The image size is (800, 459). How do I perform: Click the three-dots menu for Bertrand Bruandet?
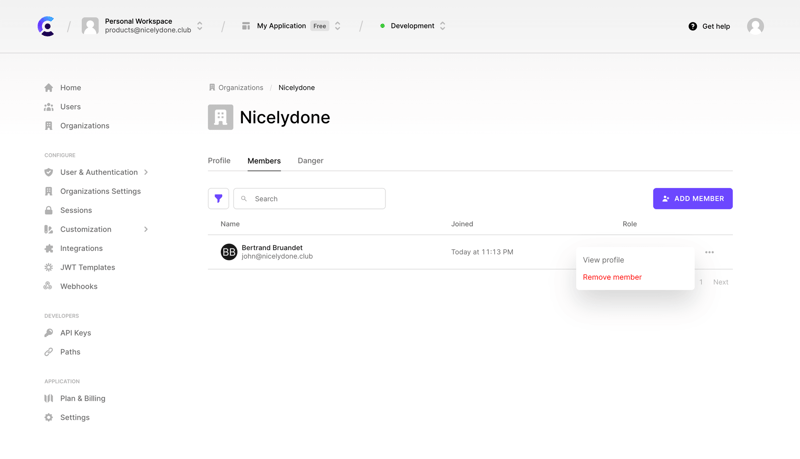point(709,252)
